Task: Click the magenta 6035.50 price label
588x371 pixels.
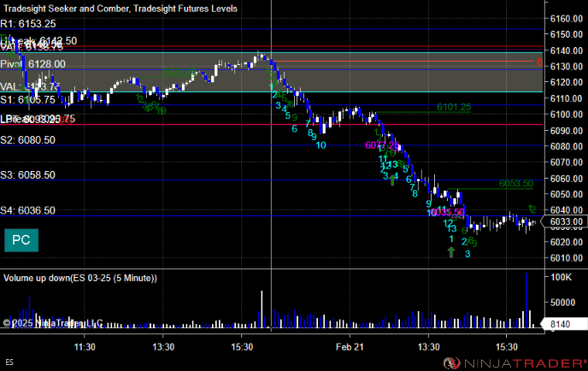Action: click(x=448, y=212)
